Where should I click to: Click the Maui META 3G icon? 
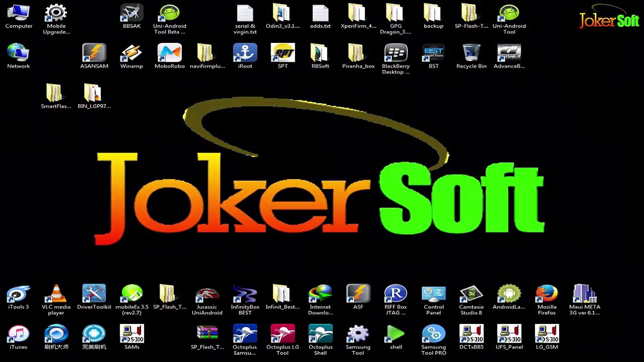(585, 294)
